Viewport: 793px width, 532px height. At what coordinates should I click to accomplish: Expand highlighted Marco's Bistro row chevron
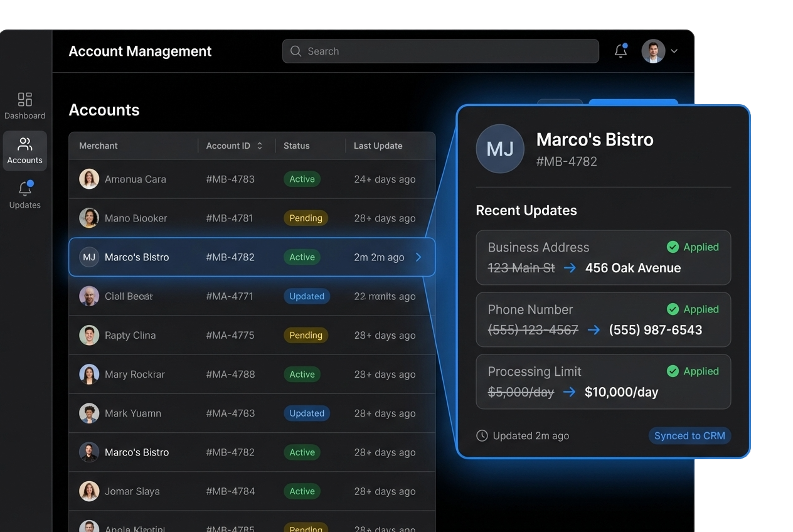coord(418,257)
